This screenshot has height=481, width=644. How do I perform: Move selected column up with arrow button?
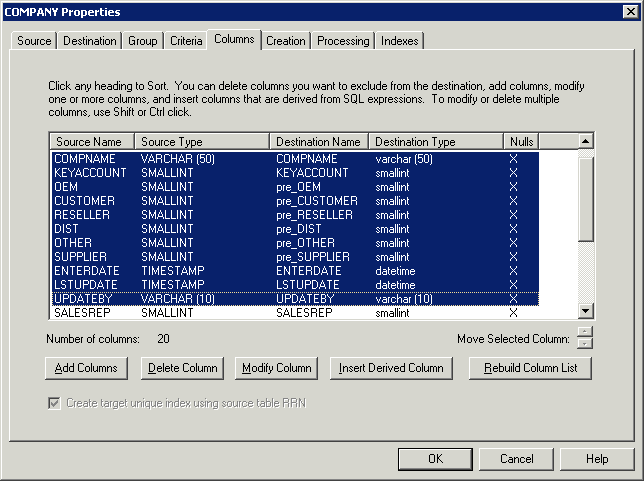[x=585, y=333]
